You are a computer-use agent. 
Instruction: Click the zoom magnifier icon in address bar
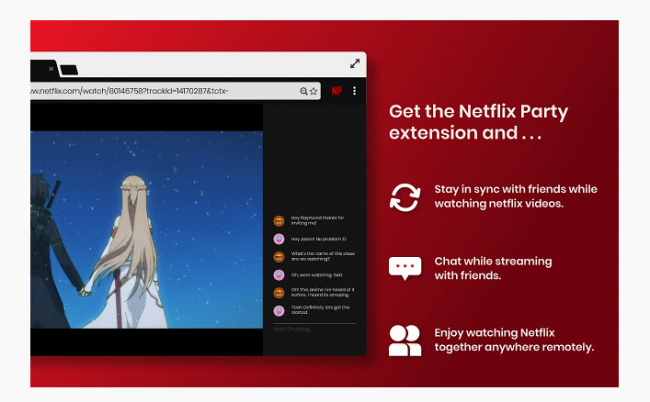[x=303, y=91]
